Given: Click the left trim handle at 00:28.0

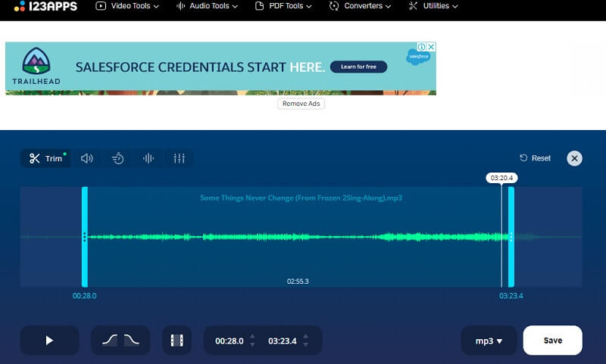Looking at the screenshot, I should tap(85, 236).
